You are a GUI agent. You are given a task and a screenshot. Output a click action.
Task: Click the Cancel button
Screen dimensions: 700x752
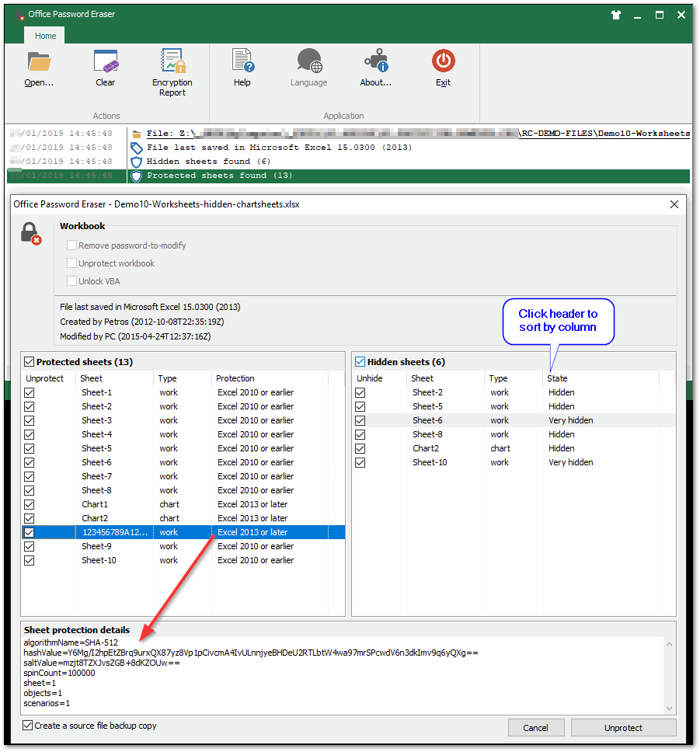536,728
